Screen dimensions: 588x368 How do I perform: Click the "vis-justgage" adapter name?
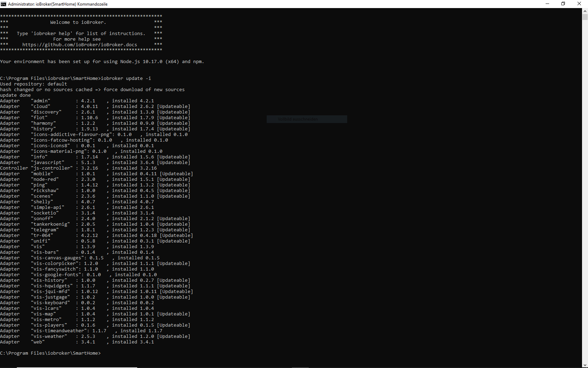[50, 297]
